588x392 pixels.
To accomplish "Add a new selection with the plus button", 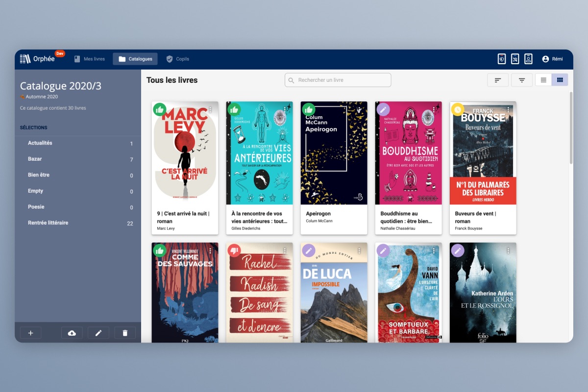I will pos(31,333).
